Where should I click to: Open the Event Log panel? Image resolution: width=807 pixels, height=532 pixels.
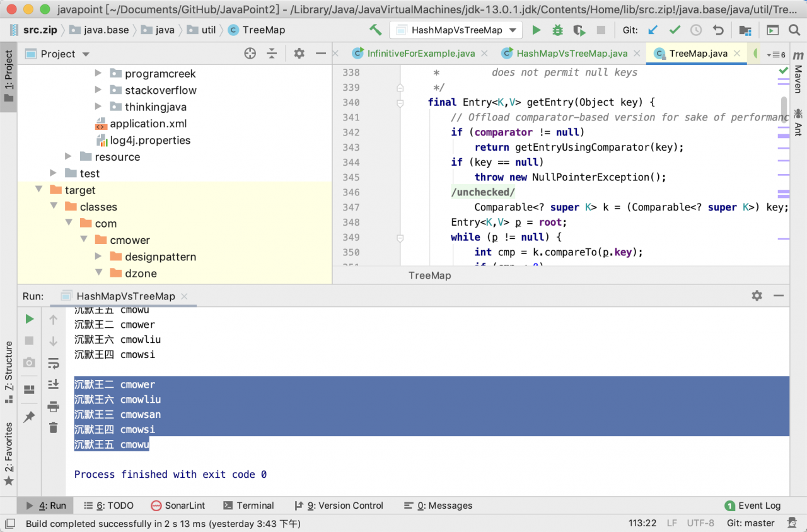(x=753, y=506)
